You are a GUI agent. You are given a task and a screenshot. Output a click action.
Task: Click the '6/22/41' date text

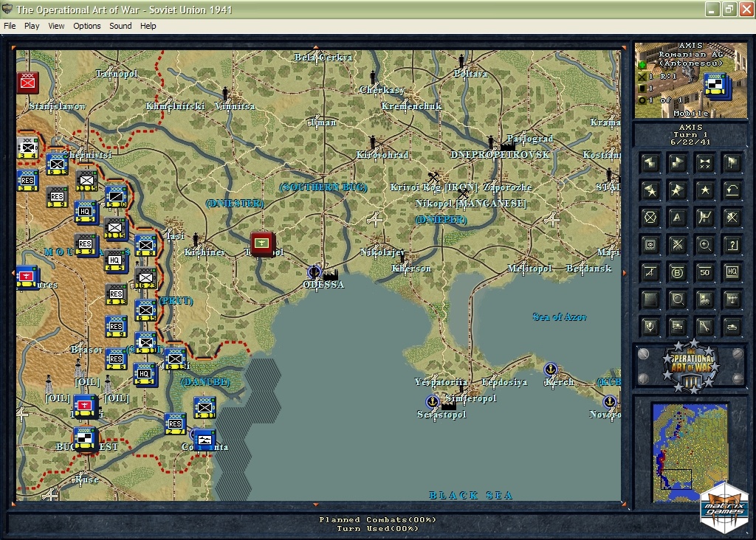[x=690, y=142]
